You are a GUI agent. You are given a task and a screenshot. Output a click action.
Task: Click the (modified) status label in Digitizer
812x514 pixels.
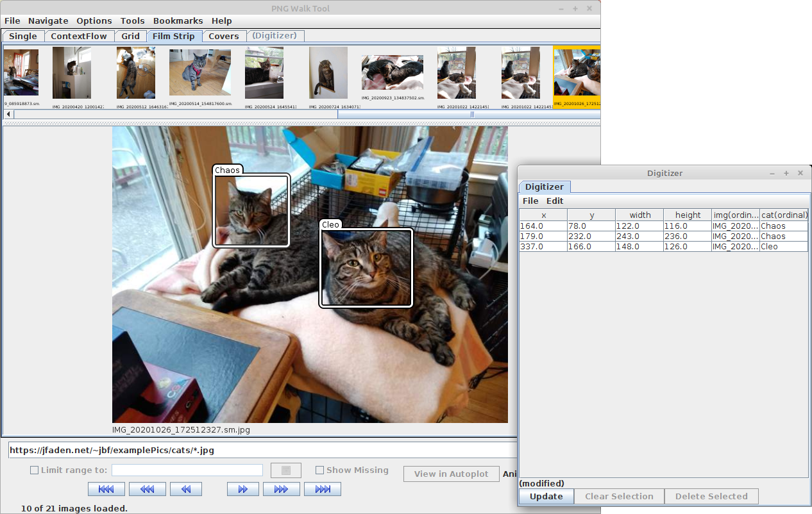point(541,484)
